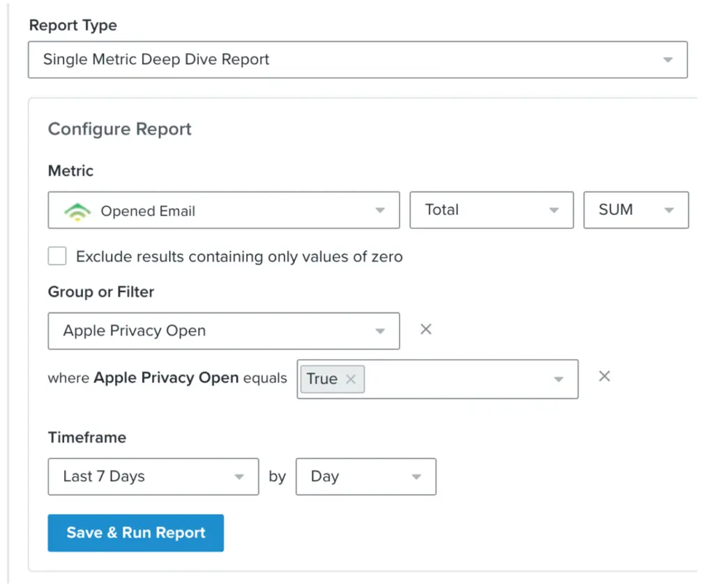
Task: Remove the Apple Privacy Open group filter
Action: (x=426, y=329)
